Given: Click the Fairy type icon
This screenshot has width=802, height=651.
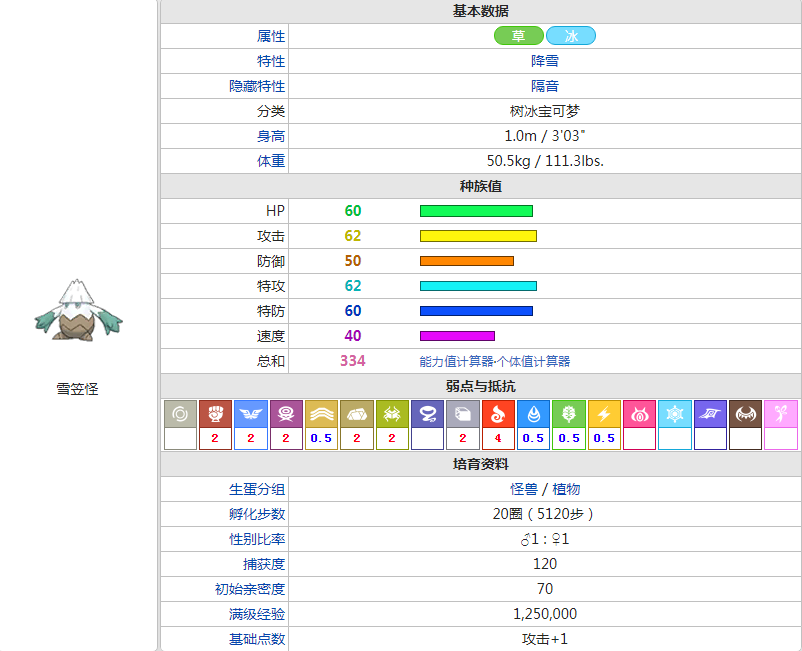Looking at the screenshot, I should [x=781, y=414].
